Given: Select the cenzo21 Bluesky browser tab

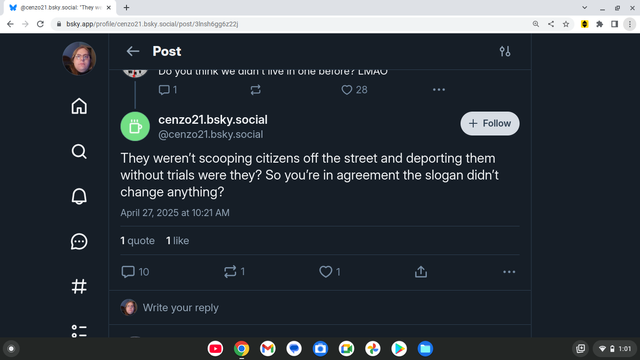Looking at the screenshot, I should (x=60, y=8).
